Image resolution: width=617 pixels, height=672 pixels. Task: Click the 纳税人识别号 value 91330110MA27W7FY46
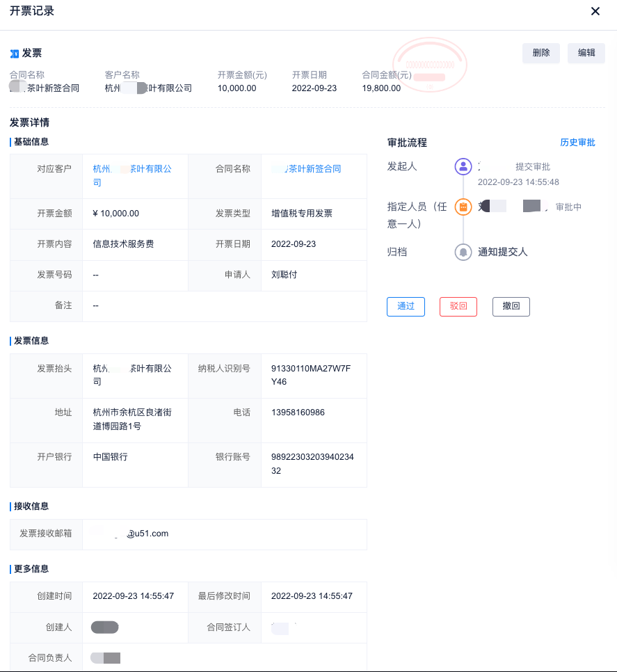[316, 375]
